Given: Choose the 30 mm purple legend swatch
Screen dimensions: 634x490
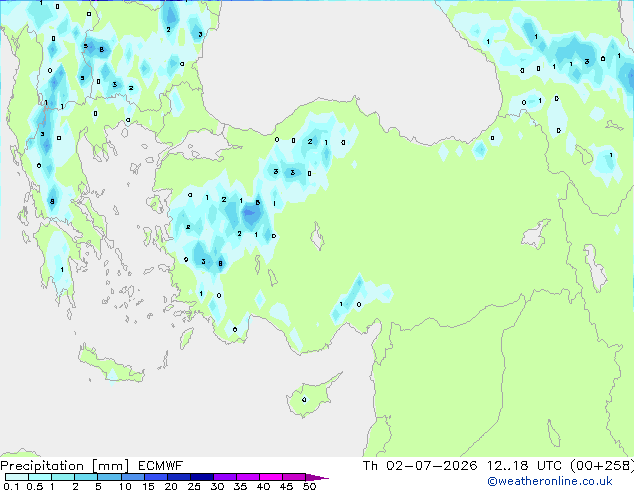Looking at the screenshot, I should (225, 477).
